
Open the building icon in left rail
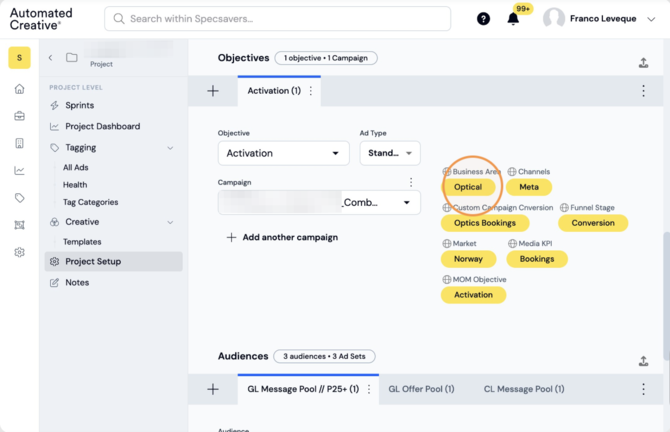(x=19, y=143)
